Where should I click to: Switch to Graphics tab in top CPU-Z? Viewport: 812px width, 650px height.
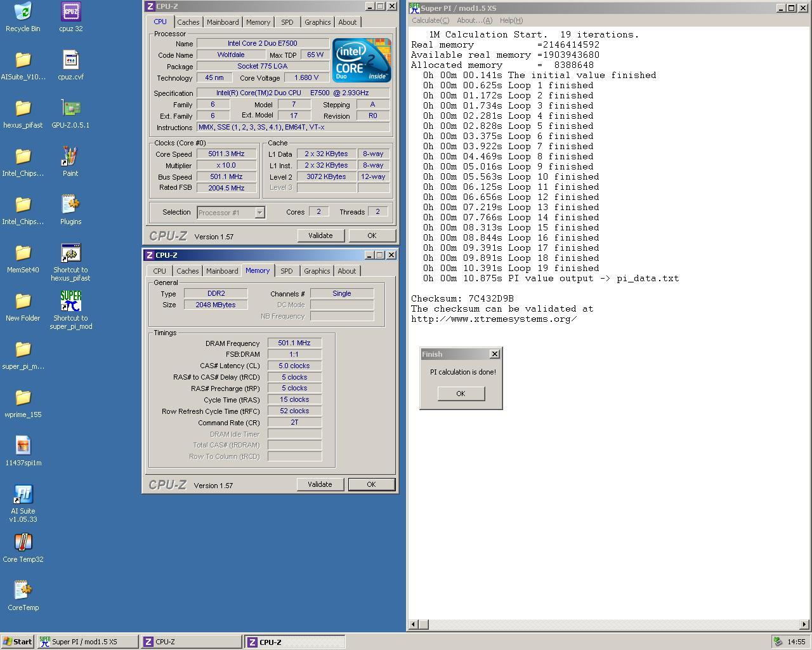(x=317, y=22)
